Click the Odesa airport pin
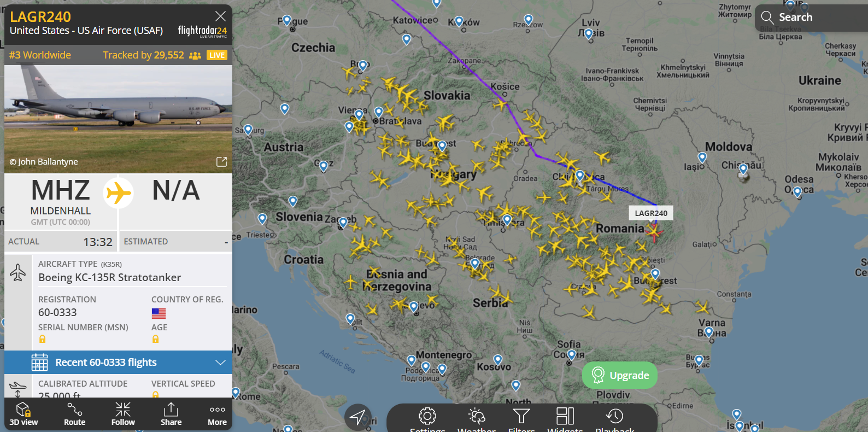Image resolution: width=868 pixels, height=432 pixels. 797,191
